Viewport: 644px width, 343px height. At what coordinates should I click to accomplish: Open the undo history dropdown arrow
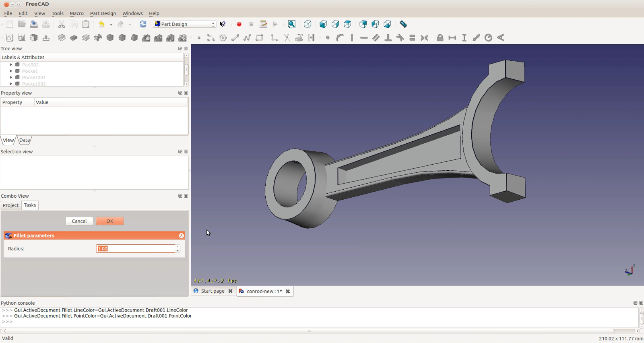[x=111, y=24]
